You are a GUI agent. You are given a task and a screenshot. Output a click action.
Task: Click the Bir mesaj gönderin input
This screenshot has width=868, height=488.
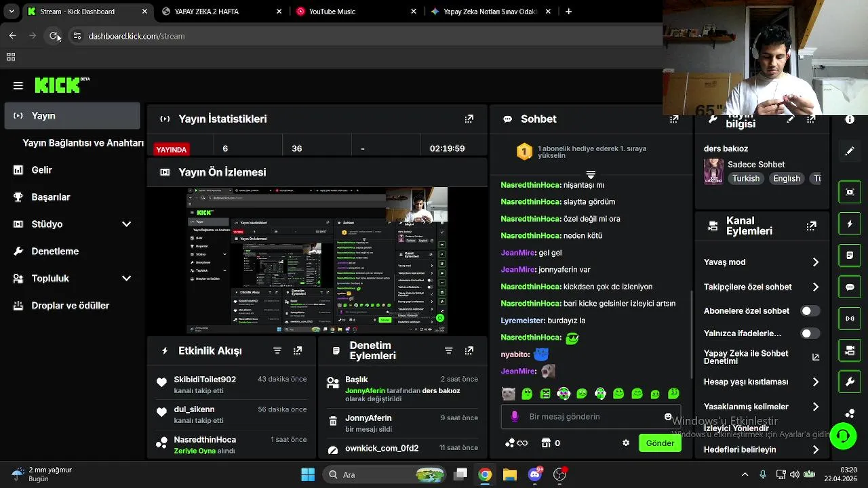click(590, 416)
